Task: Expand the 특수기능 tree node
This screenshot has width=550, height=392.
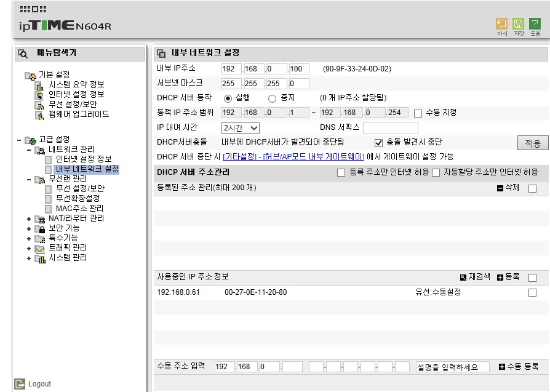Action: (29, 239)
